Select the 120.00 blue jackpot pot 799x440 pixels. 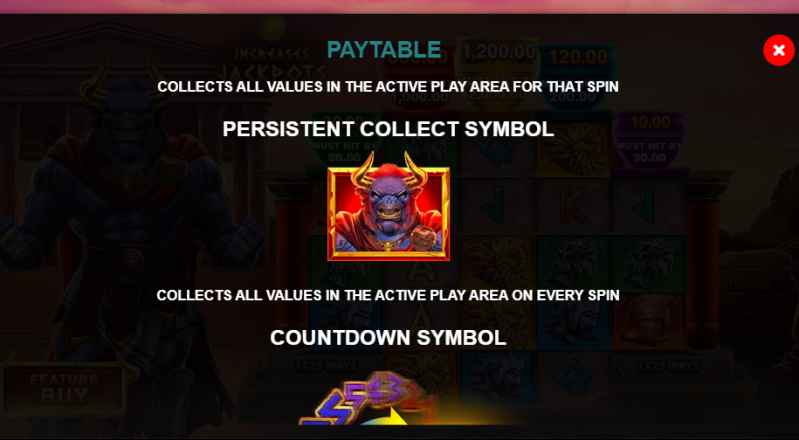pos(577,76)
